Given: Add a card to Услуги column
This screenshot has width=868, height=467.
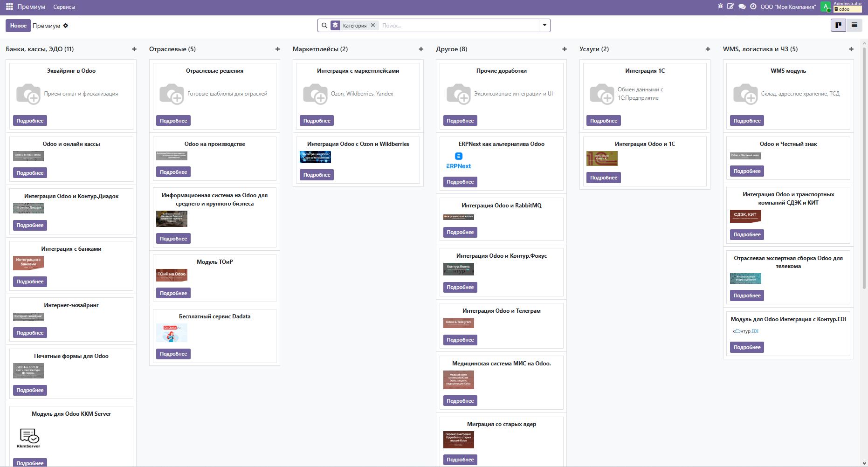Looking at the screenshot, I should click(708, 49).
